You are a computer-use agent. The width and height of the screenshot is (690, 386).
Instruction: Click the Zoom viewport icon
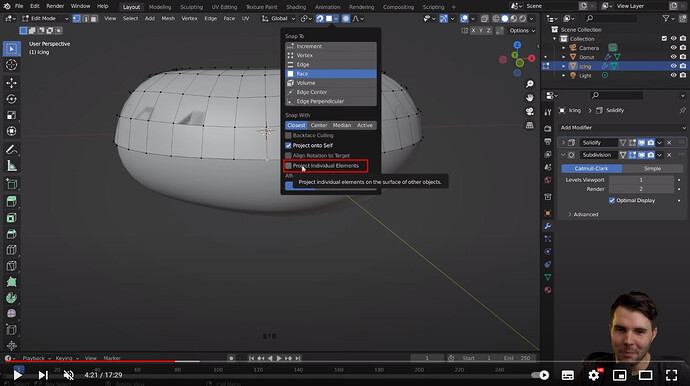(x=529, y=84)
